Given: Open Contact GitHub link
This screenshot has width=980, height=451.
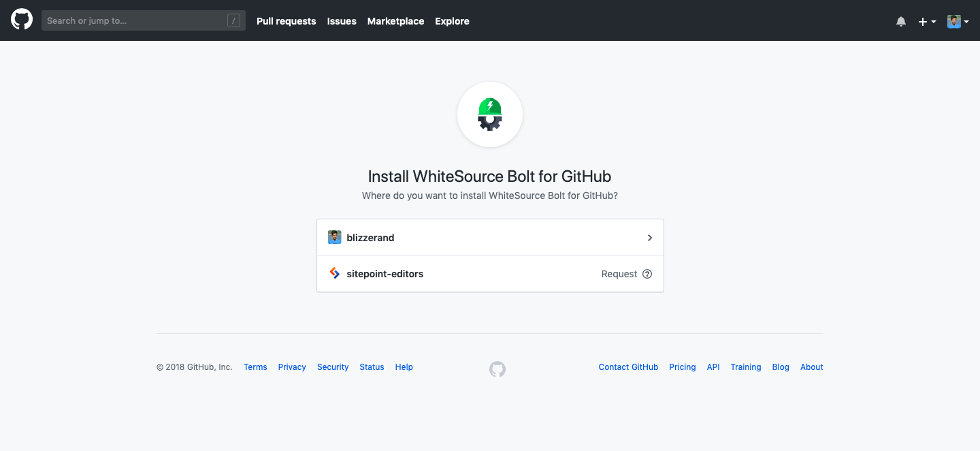Looking at the screenshot, I should 628,367.
